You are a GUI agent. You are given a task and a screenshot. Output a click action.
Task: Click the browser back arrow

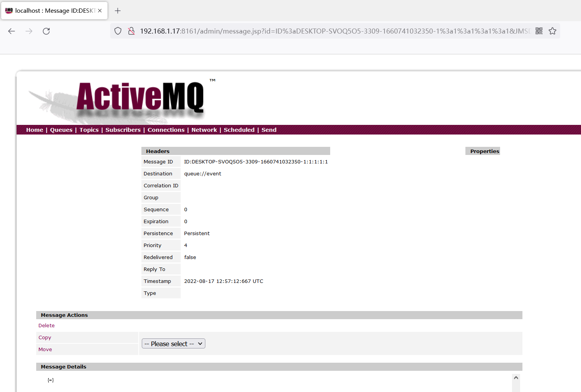click(x=12, y=31)
